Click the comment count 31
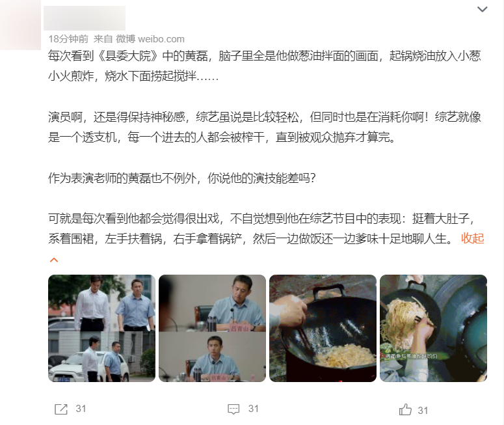 254,409
